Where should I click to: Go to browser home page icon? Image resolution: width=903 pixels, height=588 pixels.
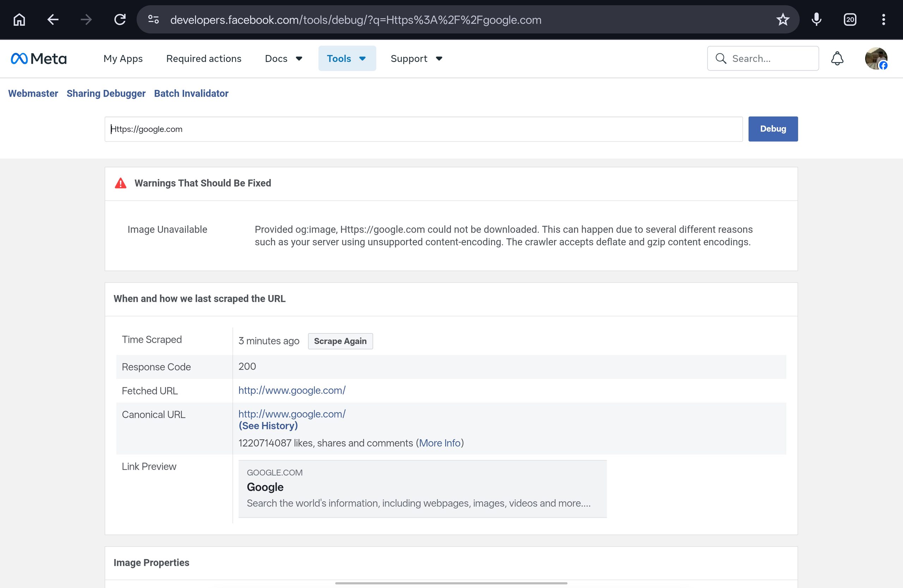19,20
